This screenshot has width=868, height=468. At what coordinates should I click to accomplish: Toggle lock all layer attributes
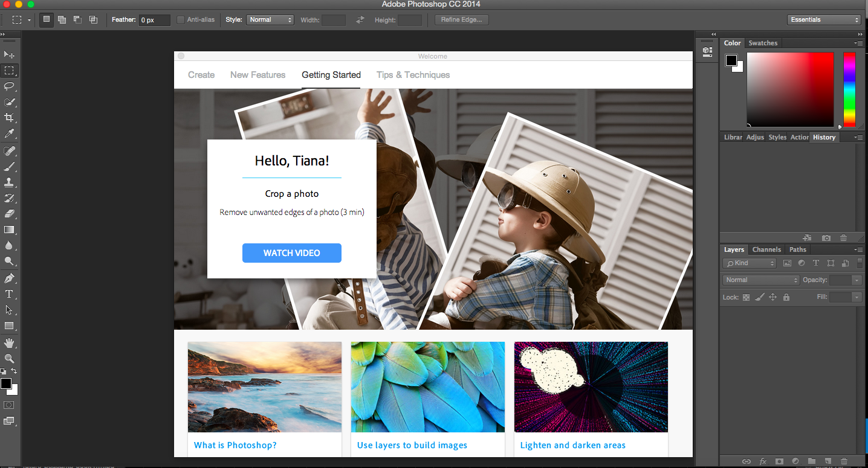[786, 297]
